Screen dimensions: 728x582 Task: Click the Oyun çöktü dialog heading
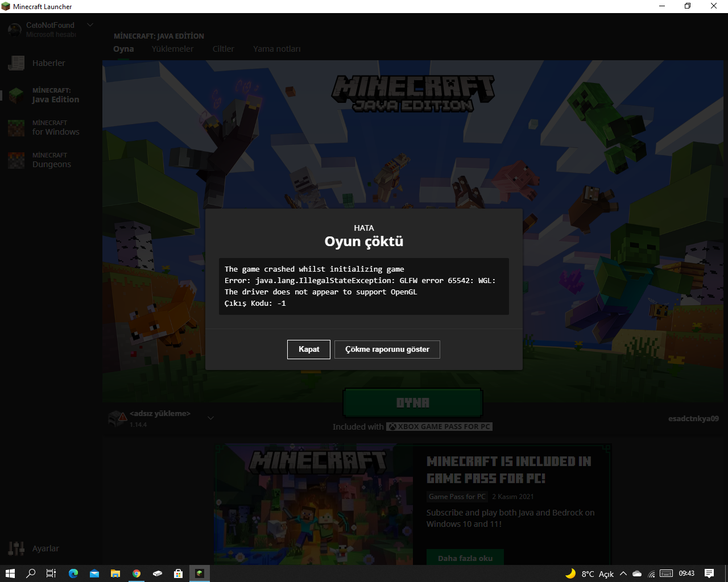click(x=364, y=242)
